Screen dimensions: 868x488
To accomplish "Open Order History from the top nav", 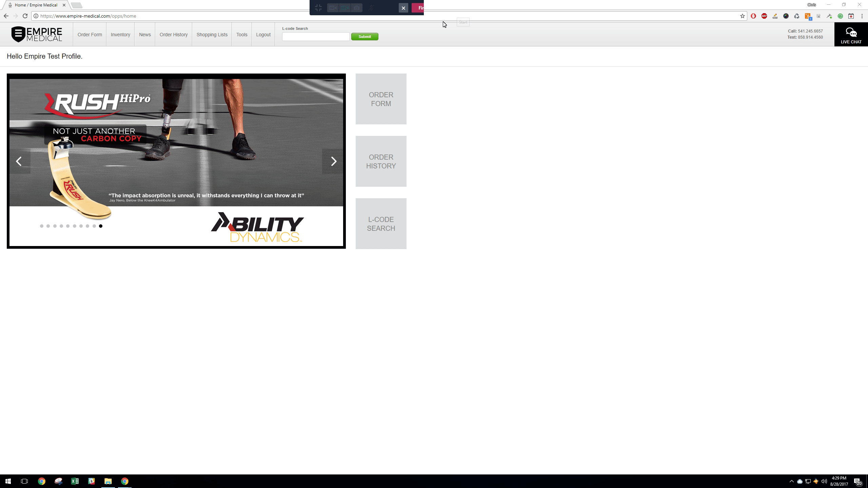I will [x=174, y=35].
